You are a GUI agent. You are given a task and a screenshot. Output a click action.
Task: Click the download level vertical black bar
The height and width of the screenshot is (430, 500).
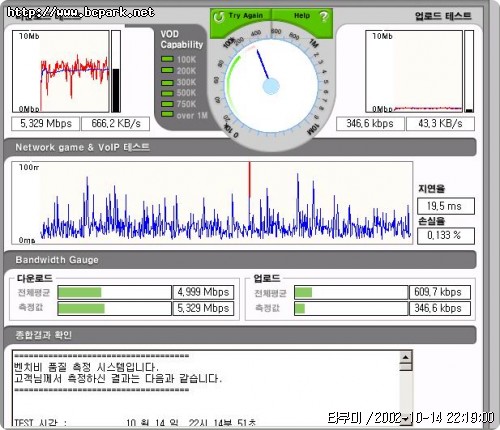coord(116,71)
